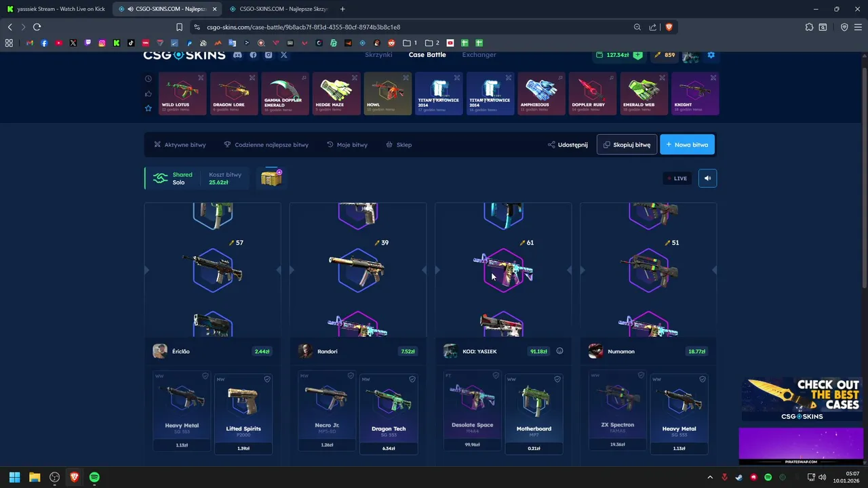Click Ériclão's player avatar
This screenshot has height=488, width=868.
[160, 351]
